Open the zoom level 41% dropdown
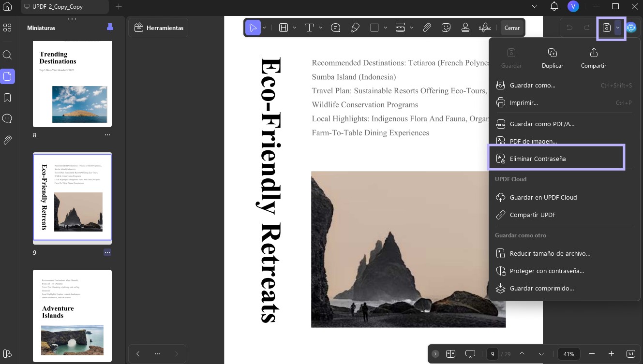Viewport: 643px width, 364px height. point(569,354)
